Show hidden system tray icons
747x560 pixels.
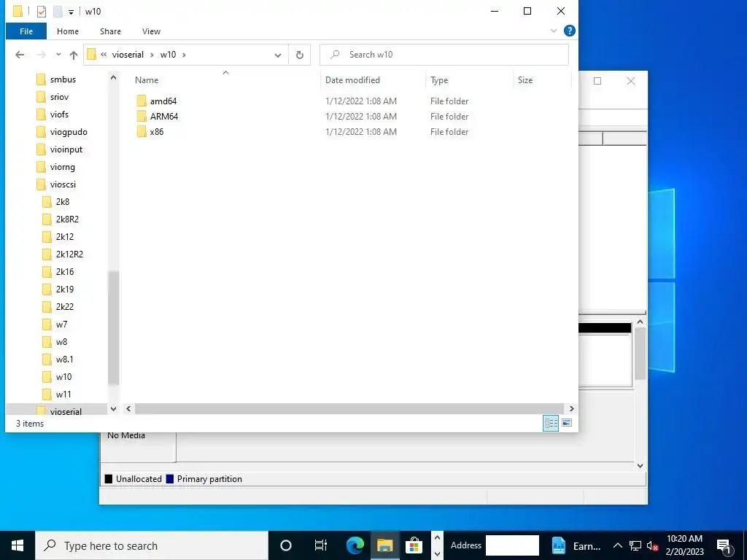[617, 545]
